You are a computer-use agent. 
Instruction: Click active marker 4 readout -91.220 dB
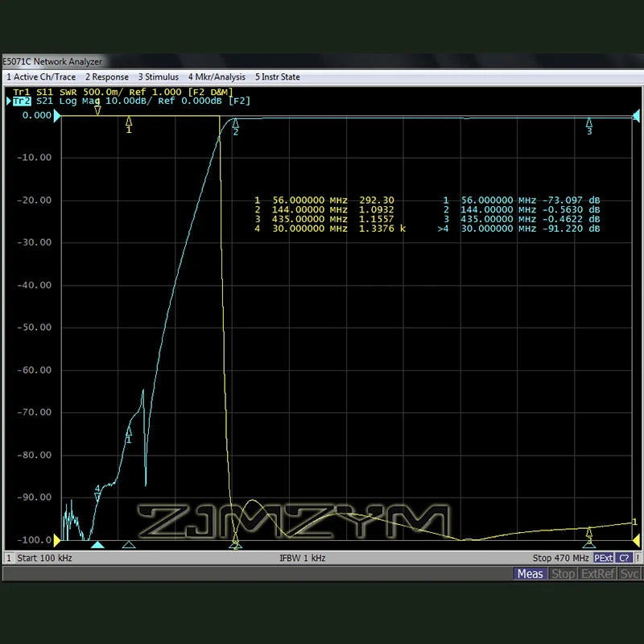point(518,229)
